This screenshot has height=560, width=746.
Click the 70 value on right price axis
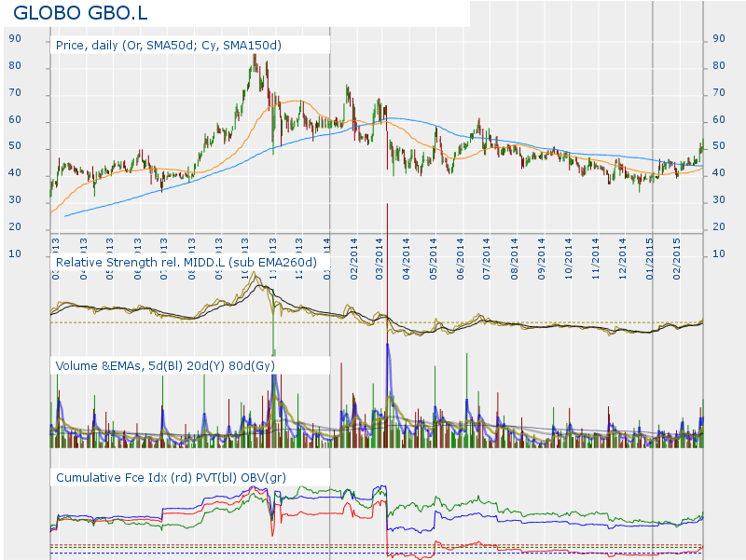[719, 92]
